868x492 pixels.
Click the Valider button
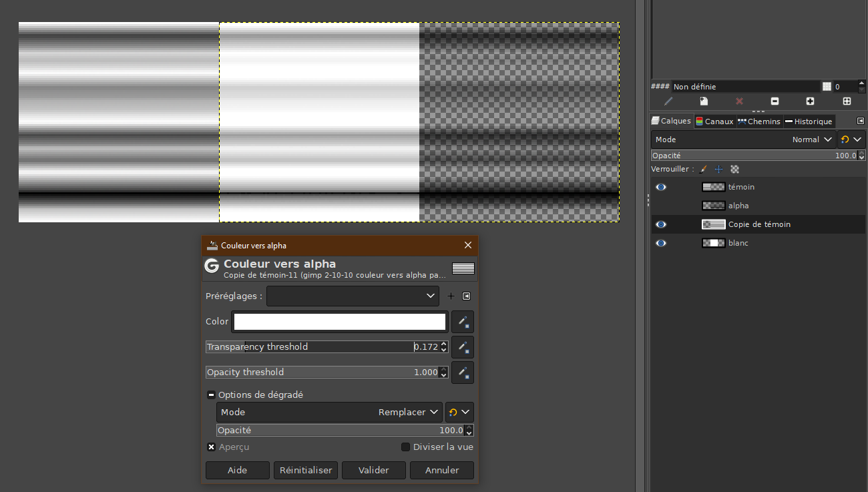374,471
